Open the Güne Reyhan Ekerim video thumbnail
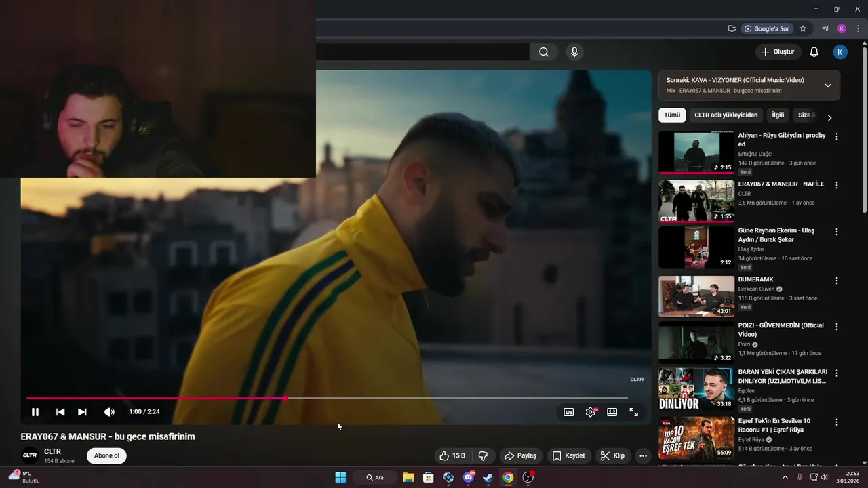The image size is (868, 488). pyautogui.click(x=696, y=248)
